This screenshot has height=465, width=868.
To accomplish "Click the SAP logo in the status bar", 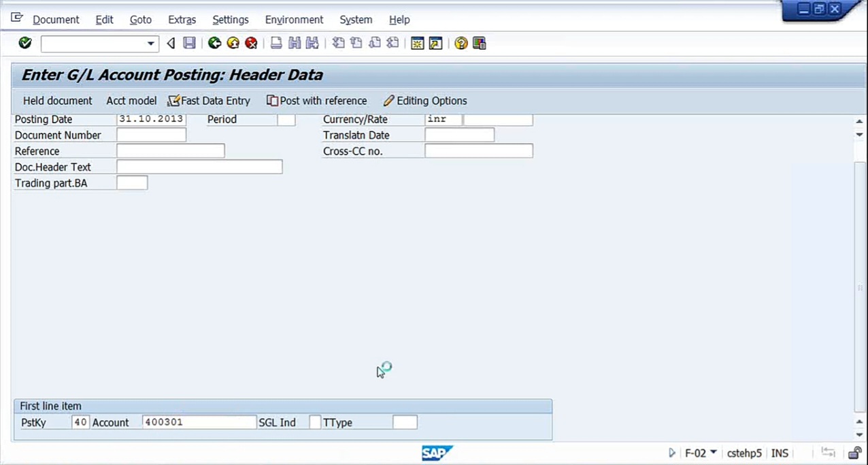I will point(437,453).
